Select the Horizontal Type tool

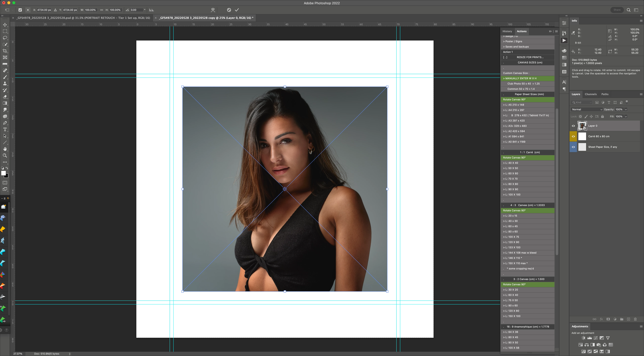(5, 129)
